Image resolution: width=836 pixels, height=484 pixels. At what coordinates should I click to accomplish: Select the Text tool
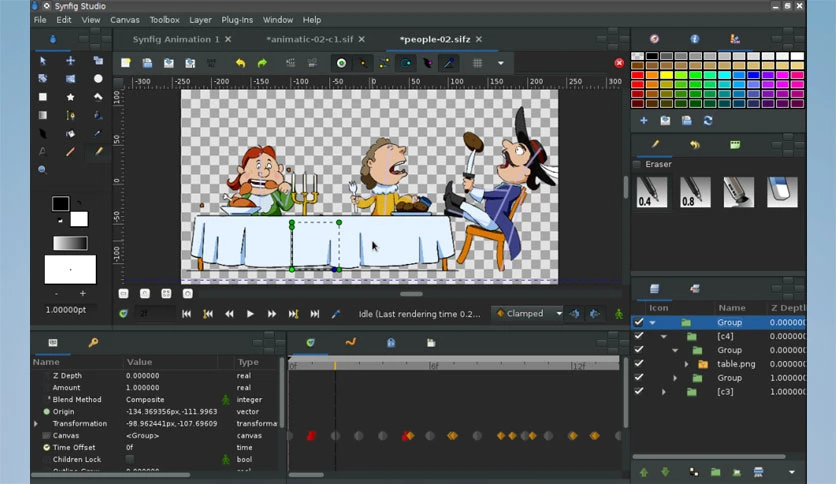(43, 152)
